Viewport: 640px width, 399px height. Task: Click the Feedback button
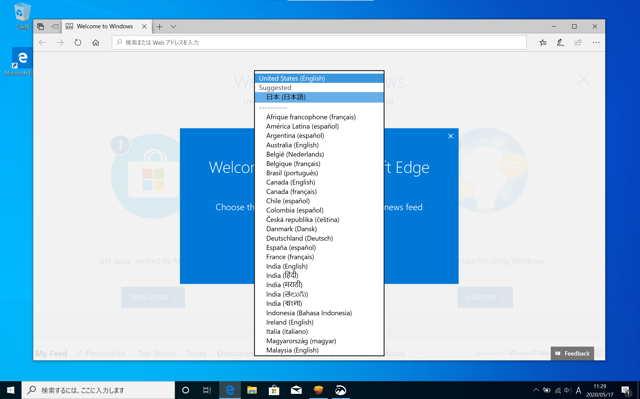(572, 354)
